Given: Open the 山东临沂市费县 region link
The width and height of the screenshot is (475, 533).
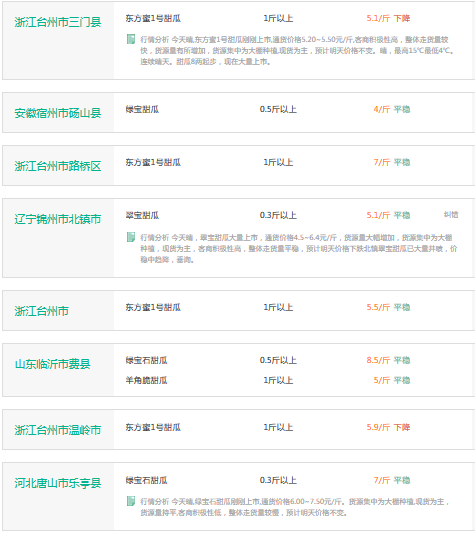Looking at the screenshot, I should [53, 364].
